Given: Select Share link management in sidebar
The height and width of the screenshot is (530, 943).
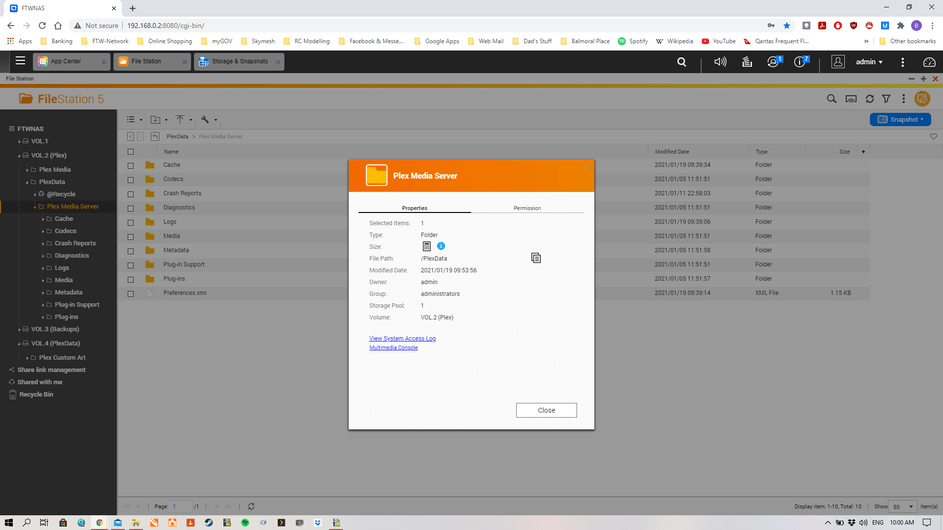Looking at the screenshot, I should [x=51, y=370].
